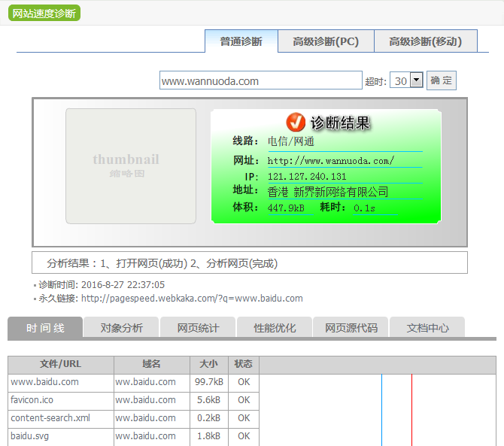This screenshot has width=504, height=446.
Task: Click the 状态 column header
Action: pos(243,364)
